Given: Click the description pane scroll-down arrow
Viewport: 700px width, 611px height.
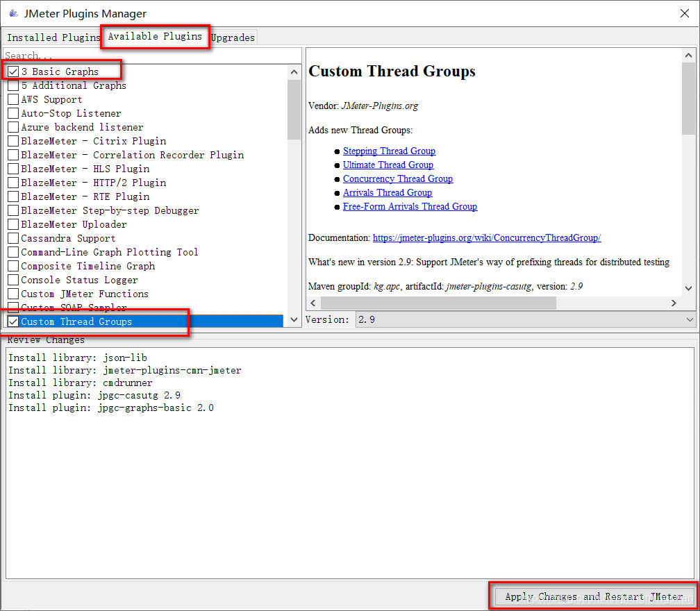Looking at the screenshot, I should 688,288.
